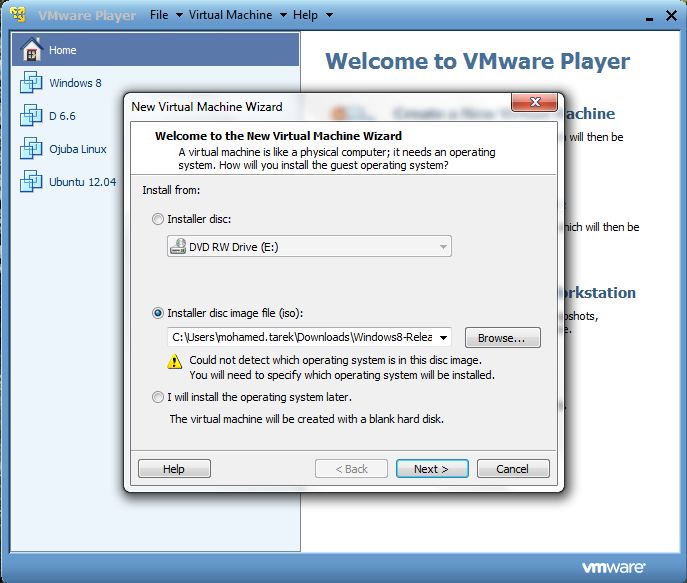Click the wizard's Help button

(174, 469)
